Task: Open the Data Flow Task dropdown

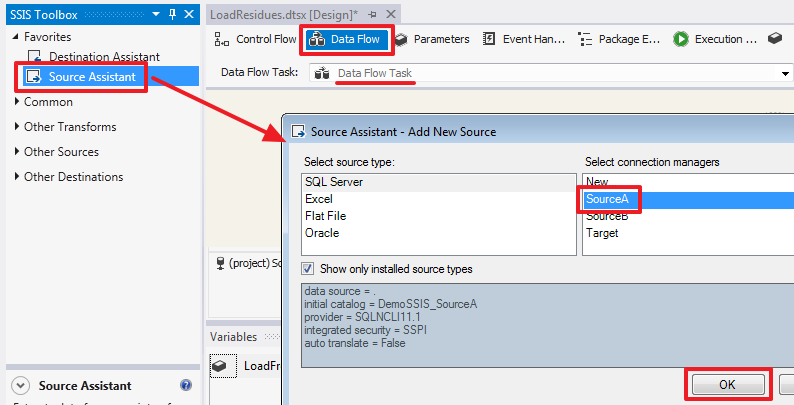Action: pyautogui.click(x=785, y=73)
